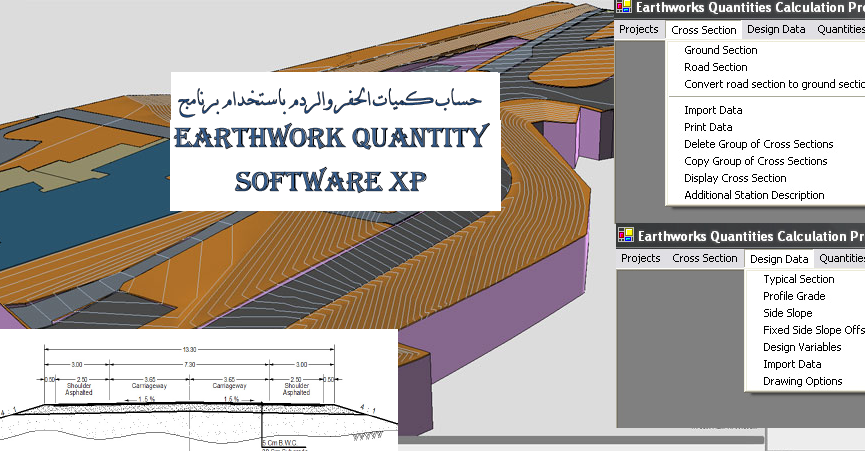The image size is (865, 454).
Task: Select Design Variables menu entry
Action: click(802, 348)
